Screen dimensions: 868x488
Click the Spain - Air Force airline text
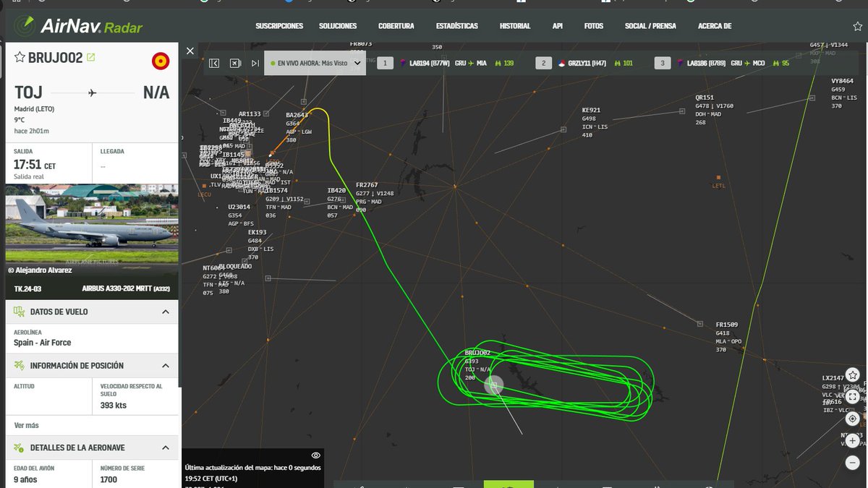43,343
